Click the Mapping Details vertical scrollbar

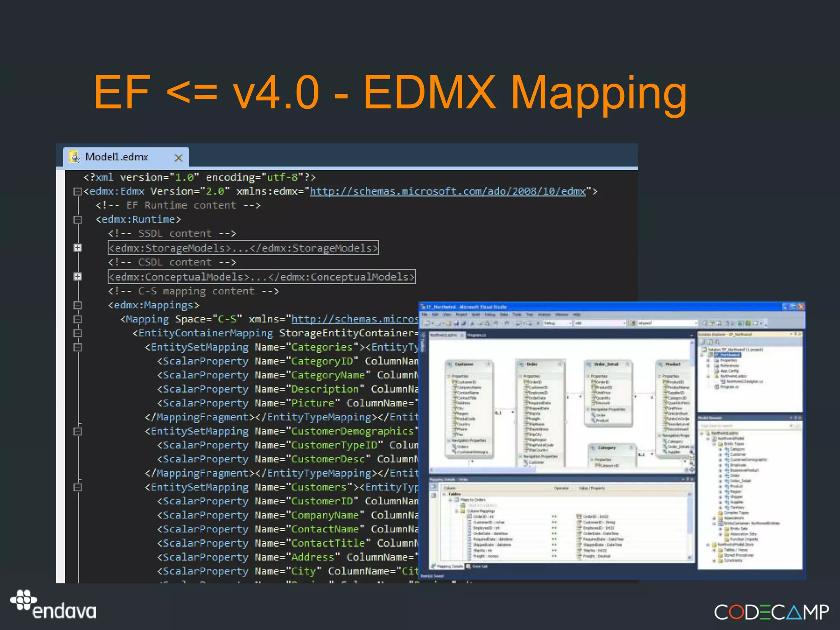pyautogui.click(x=689, y=526)
